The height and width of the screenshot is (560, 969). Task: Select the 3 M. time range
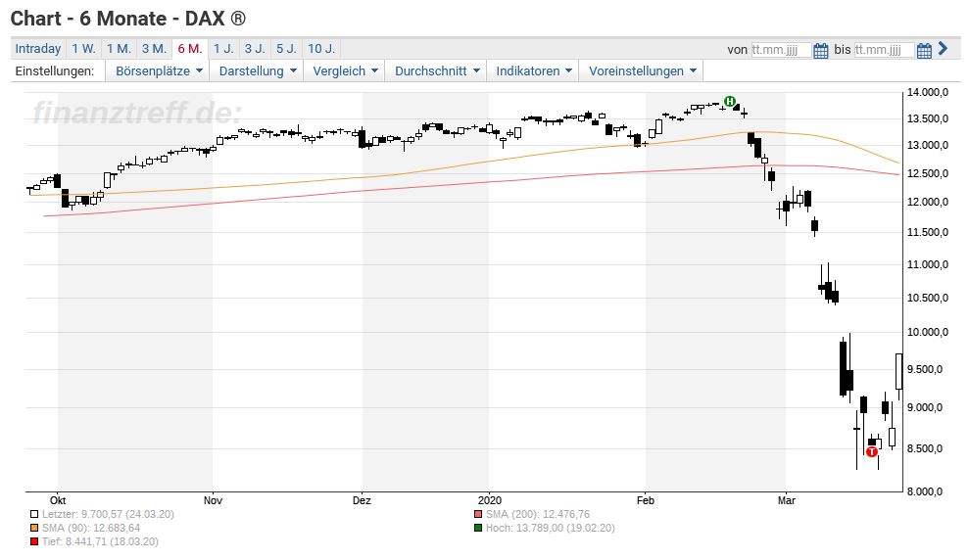pos(154,48)
